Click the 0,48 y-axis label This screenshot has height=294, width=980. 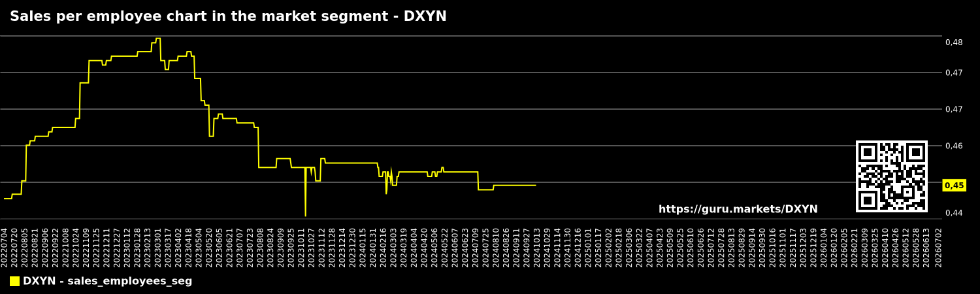pos(954,42)
